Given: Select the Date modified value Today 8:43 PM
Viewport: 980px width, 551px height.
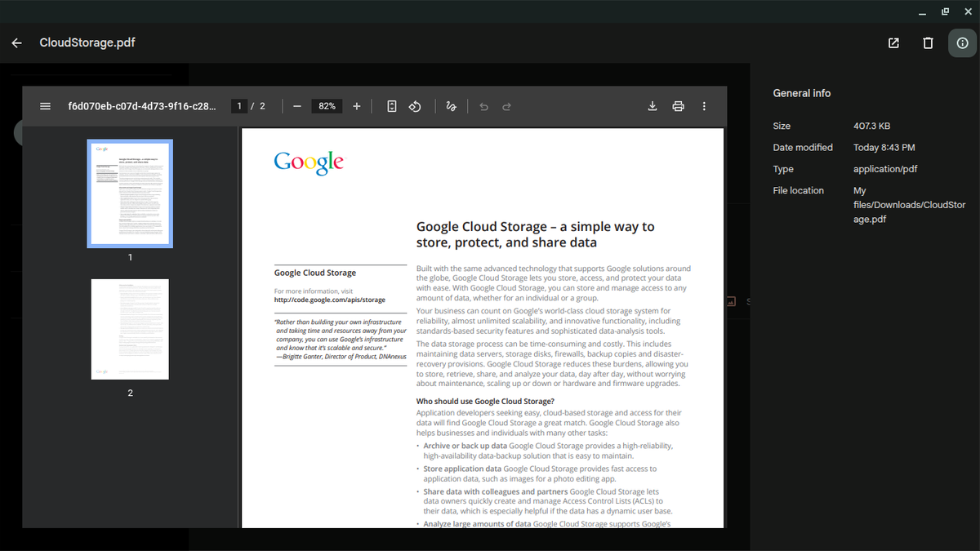Looking at the screenshot, I should (x=884, y=148).
